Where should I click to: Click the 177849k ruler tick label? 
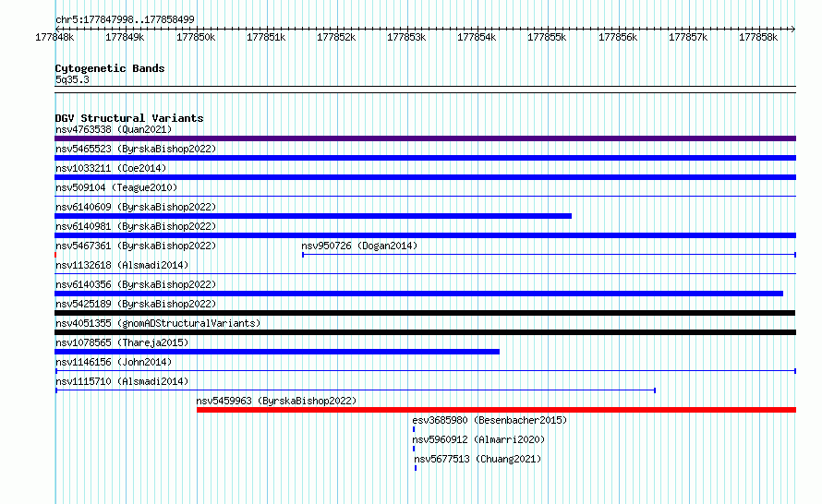click(x=125, y=37)
